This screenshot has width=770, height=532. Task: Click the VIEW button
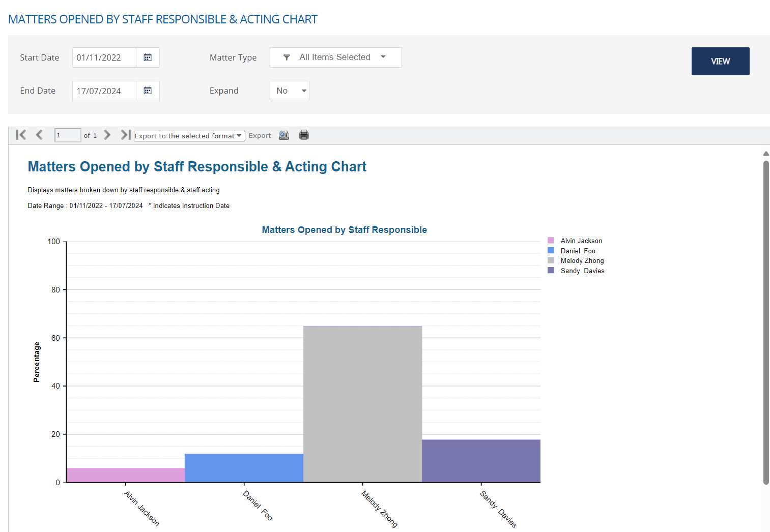coord(720,61)
